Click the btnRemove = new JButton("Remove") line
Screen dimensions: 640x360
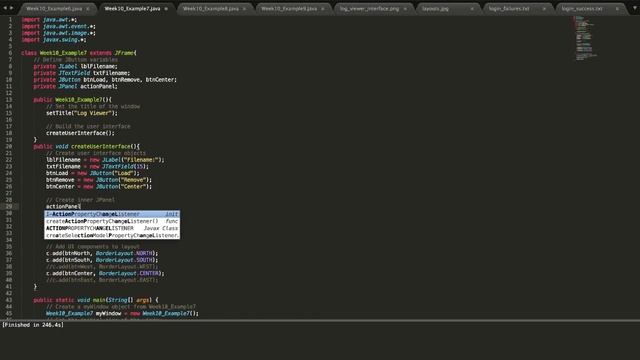click(x=99, y=180)
